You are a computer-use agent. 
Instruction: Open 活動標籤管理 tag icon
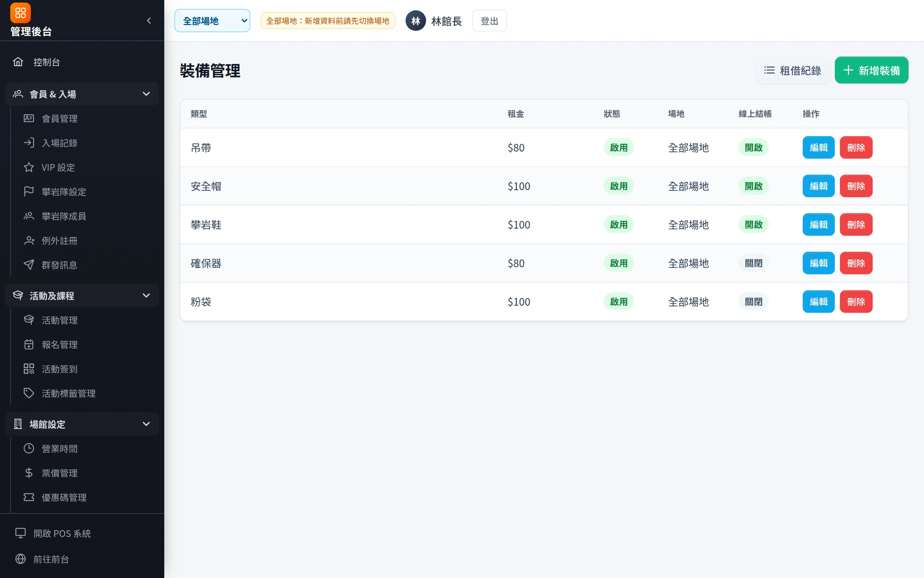29,393
